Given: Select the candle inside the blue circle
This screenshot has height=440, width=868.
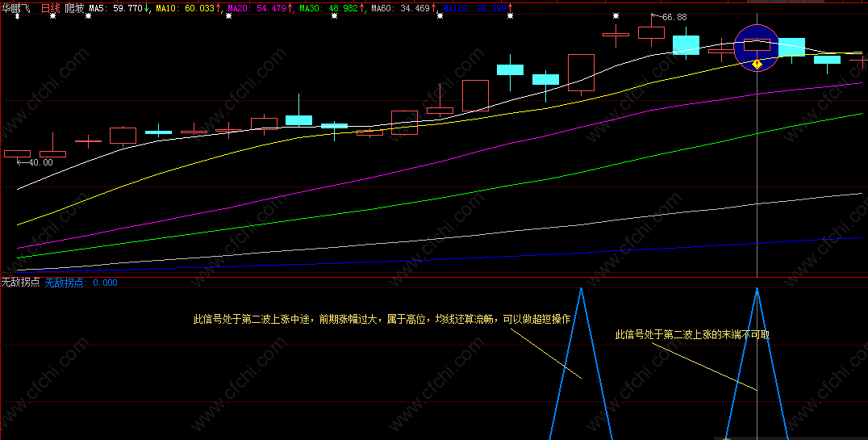Looking at the screenshot, I should coord(757,45).
